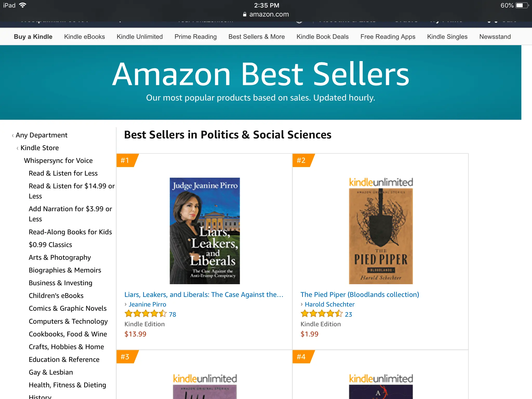
Task: Click the star rating for Liars, Leakers, and Liberals
Action: (145, 314)
